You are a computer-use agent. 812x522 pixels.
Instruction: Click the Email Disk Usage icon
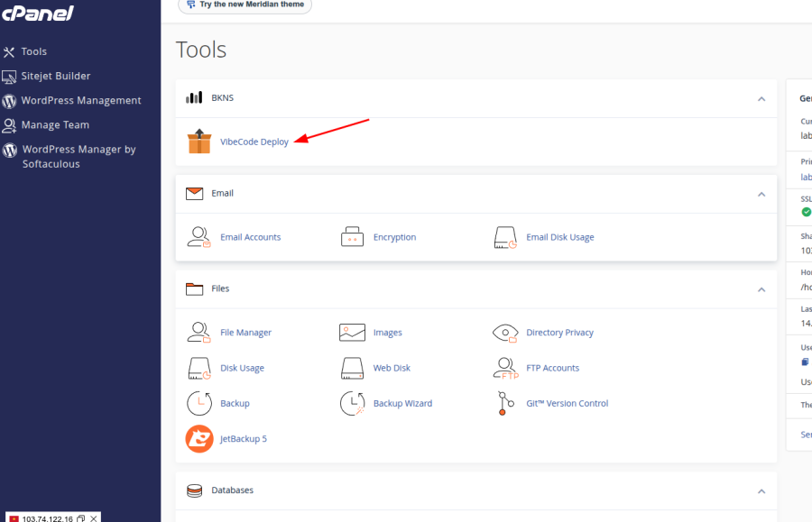(505, 237)
